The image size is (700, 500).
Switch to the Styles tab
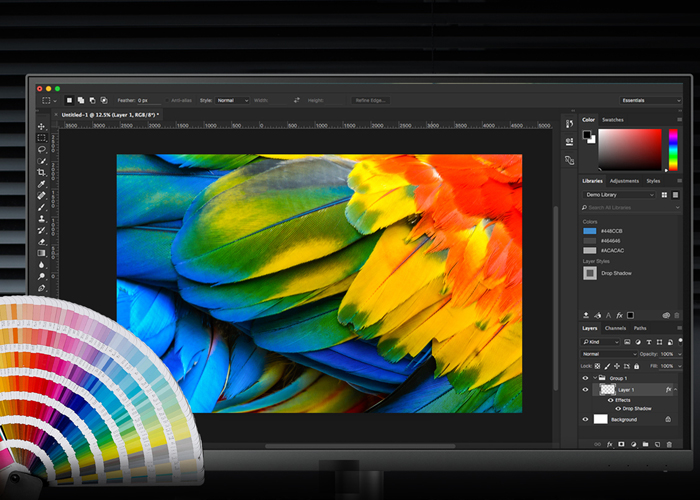[653, 181]
